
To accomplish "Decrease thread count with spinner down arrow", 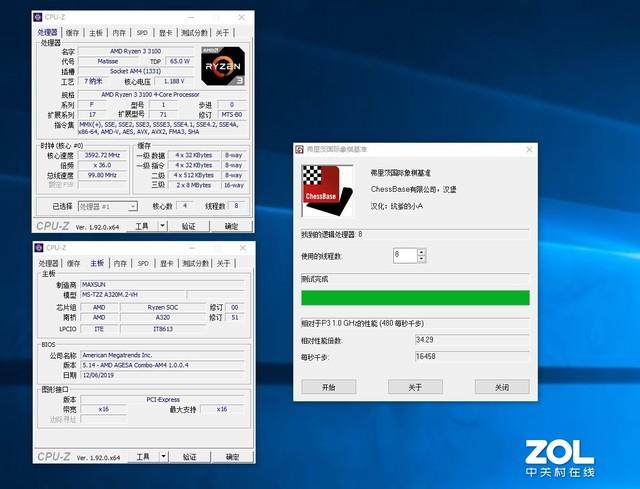I will click(x=422, y=259).
